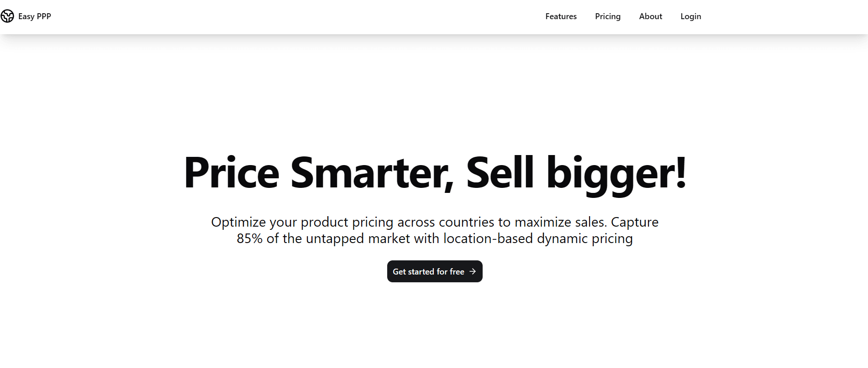Image resolution: width=868 pixels, height=368 pixels.
Task: Click the word "Price" in the headline
Action: [x=231, y=172]
